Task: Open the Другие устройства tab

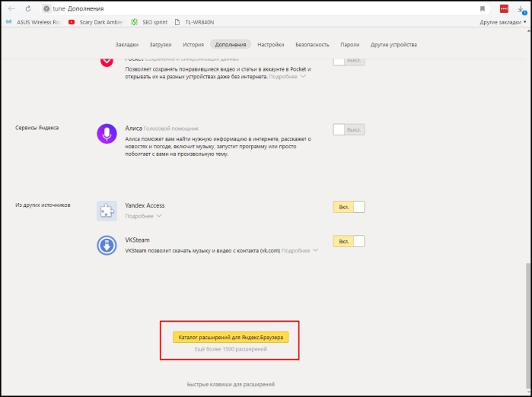Action: pyautogui.click(x=393, y=44)
